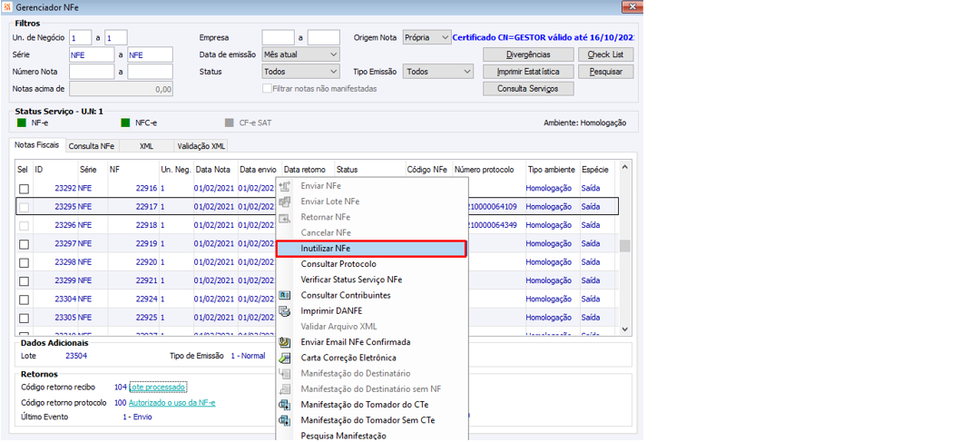
Task: Open the Validação XML tab
Action: (201, 146)
